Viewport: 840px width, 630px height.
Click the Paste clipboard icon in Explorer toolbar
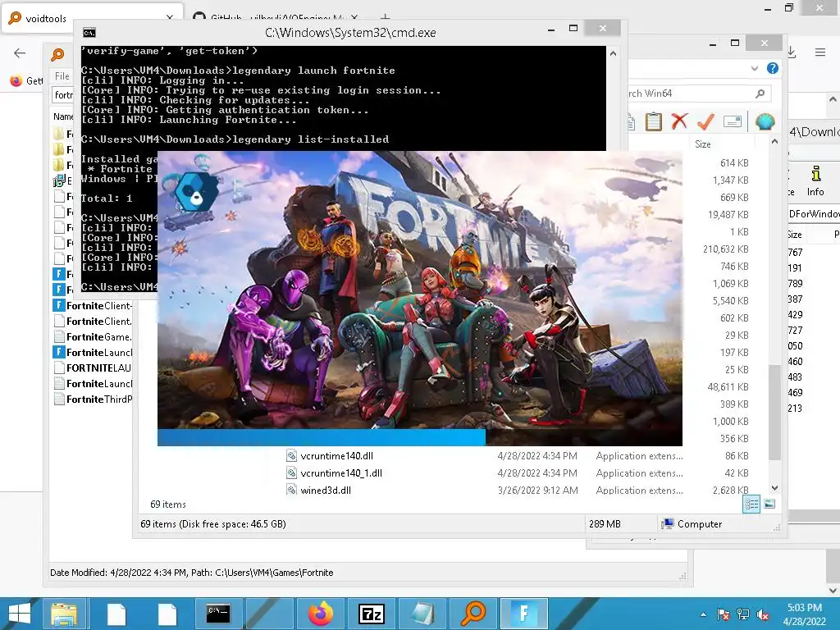653,121
